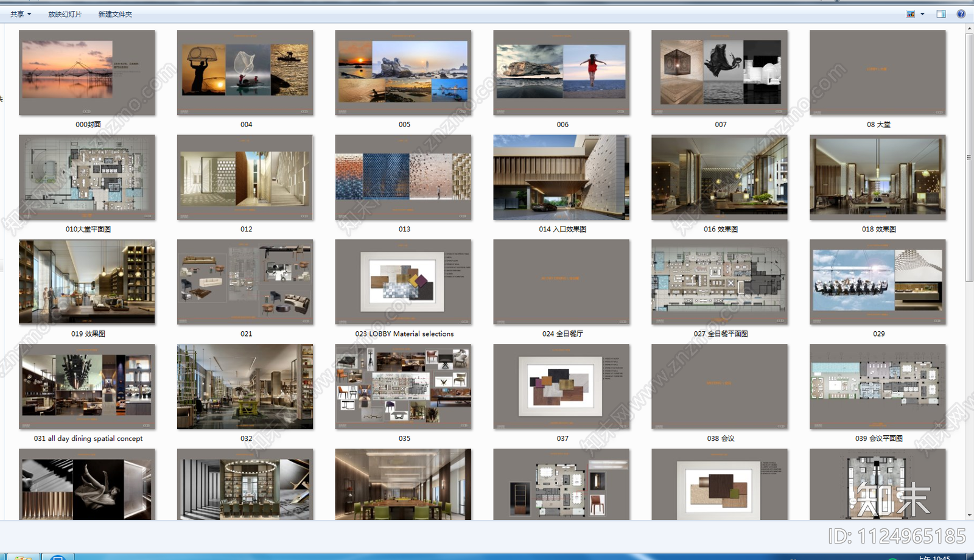Click the vertical scrollbar thumb
The width and height of the screenshot is (974, 560).
coord(969,158)
